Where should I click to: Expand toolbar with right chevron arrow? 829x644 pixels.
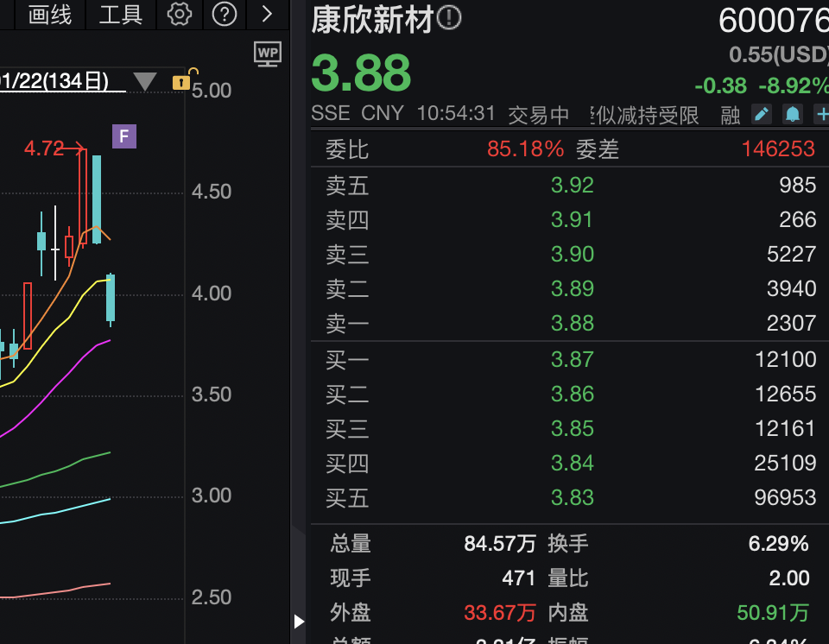[267, 15]
